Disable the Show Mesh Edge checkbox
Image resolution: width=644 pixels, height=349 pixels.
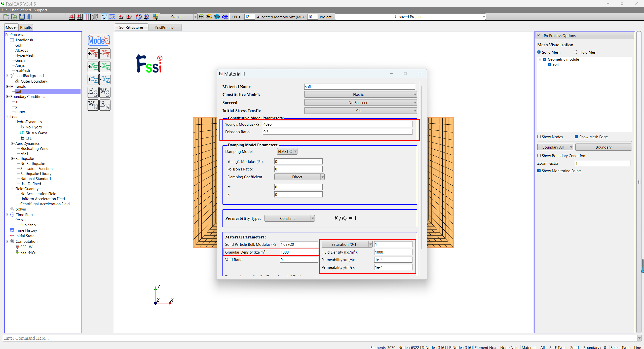tap(576, 137)
